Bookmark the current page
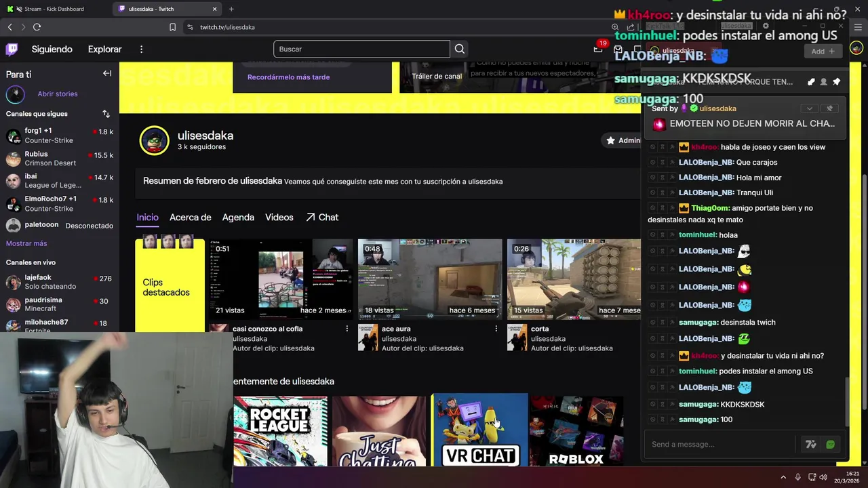 click(x=172, y=27)
